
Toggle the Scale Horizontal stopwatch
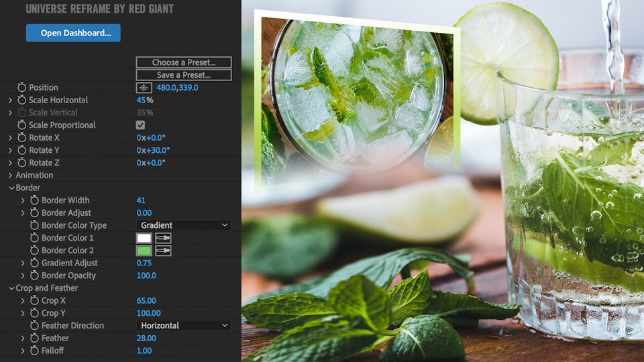22,101
